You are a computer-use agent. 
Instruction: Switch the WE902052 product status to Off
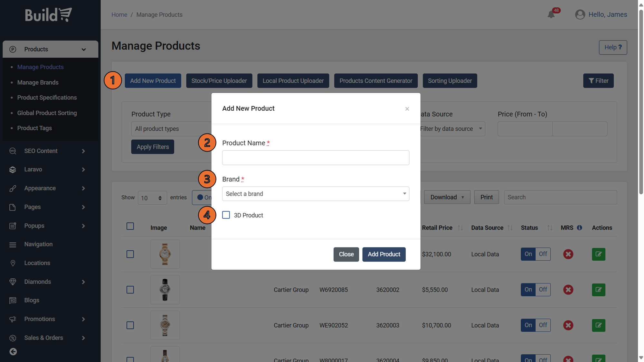(543, 325)
